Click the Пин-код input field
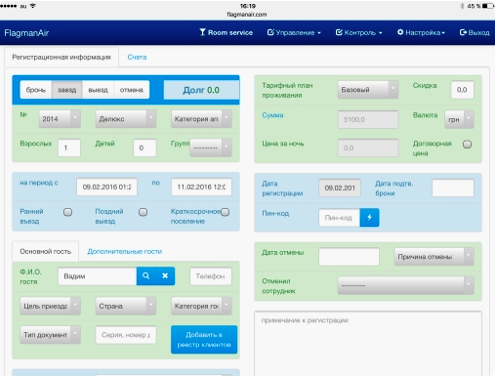 339,218
